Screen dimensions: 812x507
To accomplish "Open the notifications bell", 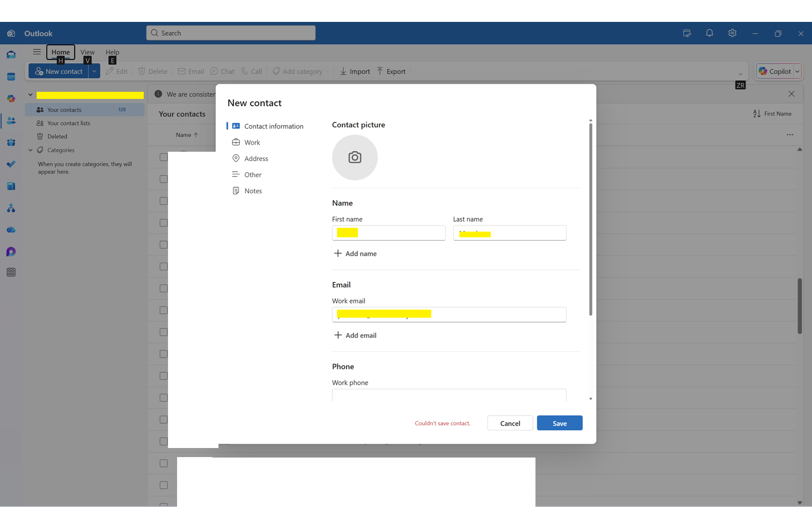I will coord(709,33).
